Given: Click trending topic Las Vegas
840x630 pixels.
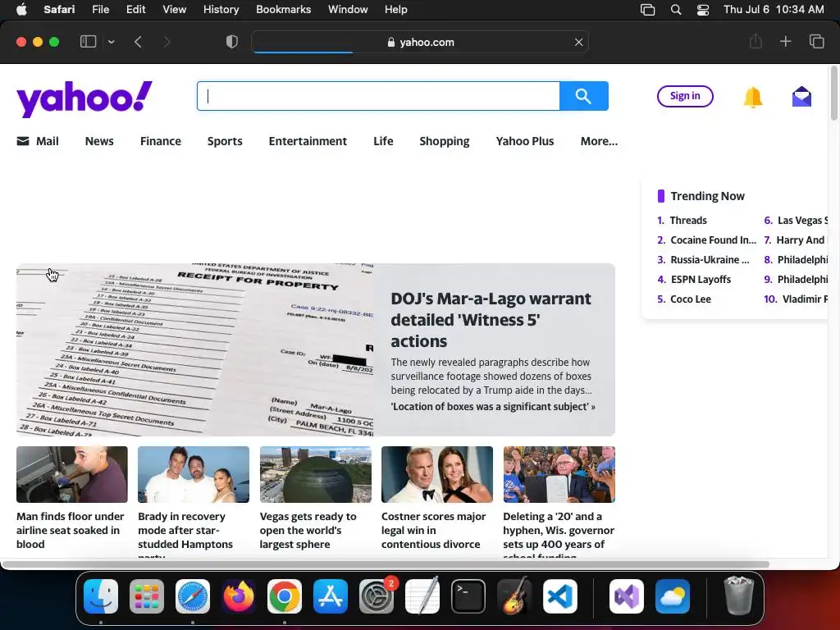Looking at the screenshot, I should (802, 220).
